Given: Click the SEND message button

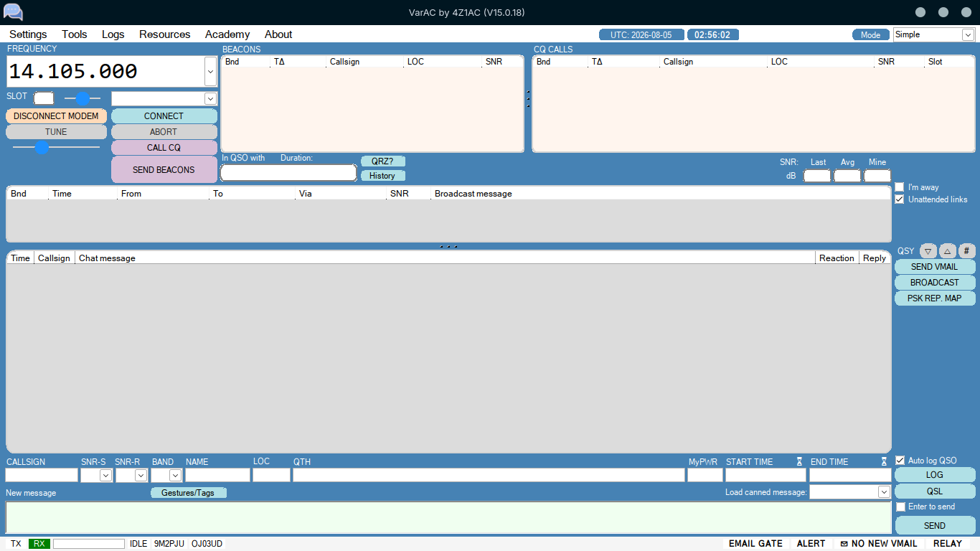Looking at the screenshot, I should click(935, 526).
